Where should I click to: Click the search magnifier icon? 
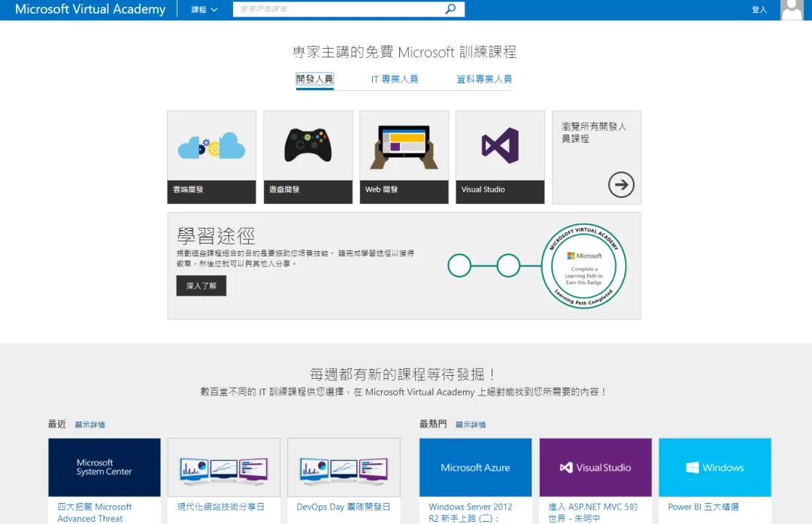click(450, 9)
